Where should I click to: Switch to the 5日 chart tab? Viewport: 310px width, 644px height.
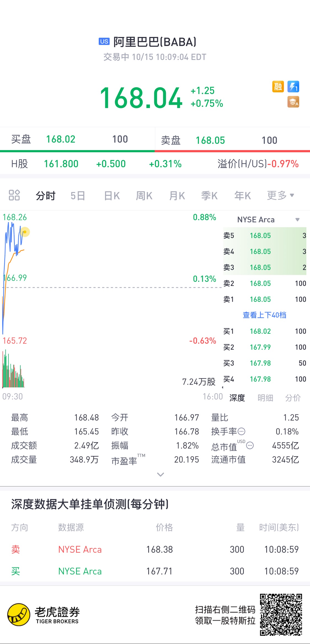tap(78, 196)
